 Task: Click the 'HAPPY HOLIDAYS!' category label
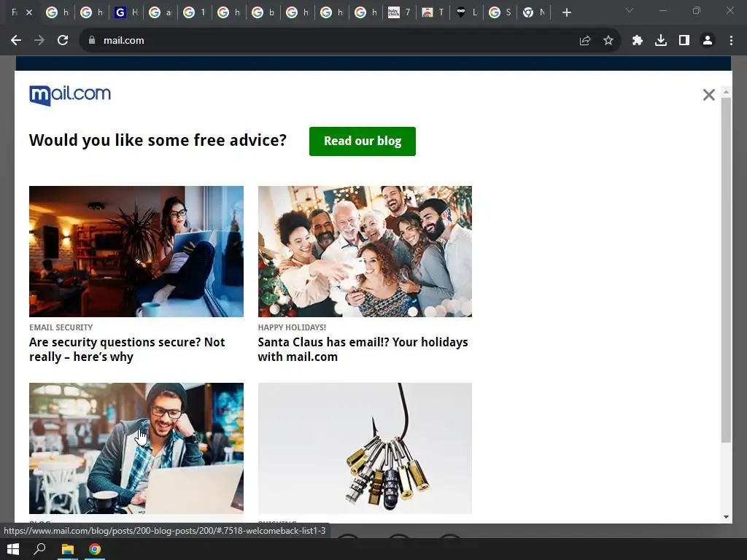(x=292, y=327)
